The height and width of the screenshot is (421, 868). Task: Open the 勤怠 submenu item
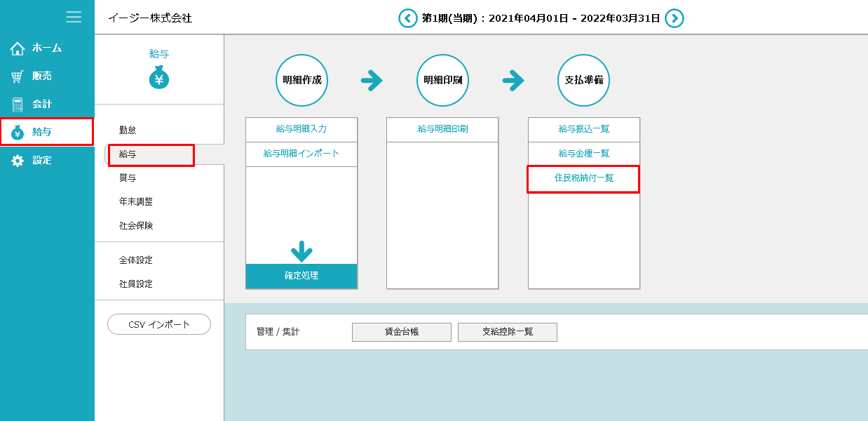coord(128,130)
